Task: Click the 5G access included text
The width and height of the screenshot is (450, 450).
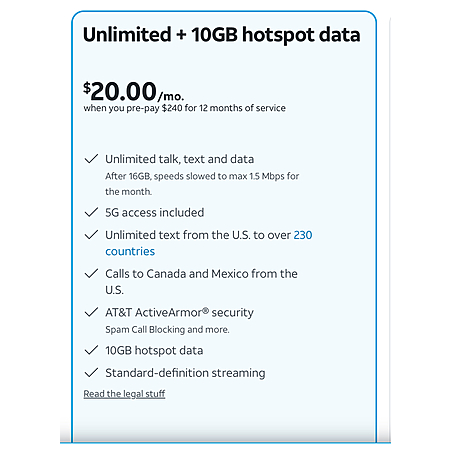Action: pyautogui.click(x=155, y=212)
